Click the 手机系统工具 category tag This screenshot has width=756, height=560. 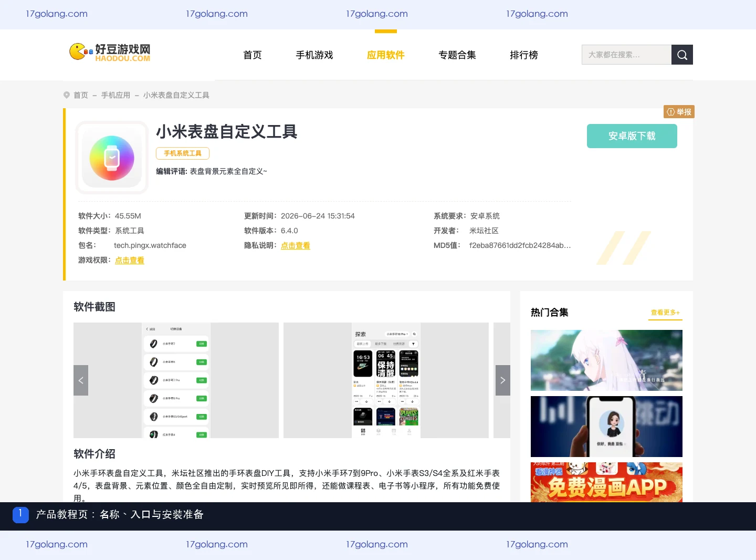(183, 153)
